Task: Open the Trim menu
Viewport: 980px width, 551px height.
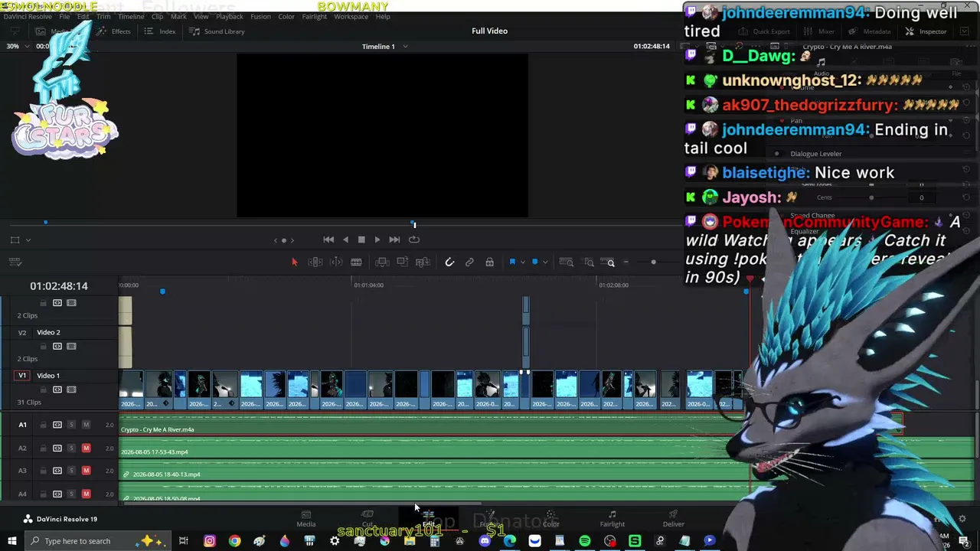Action: [x=103, y=16]
